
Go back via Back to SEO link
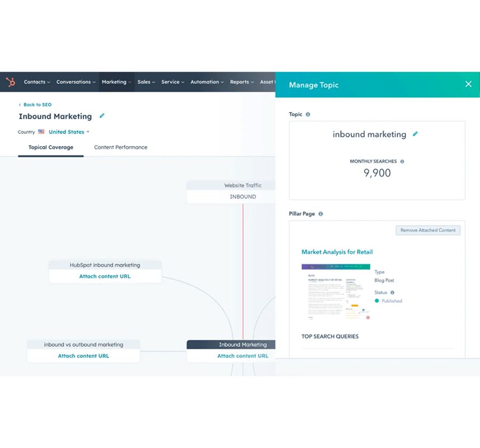click(x=35, y=105)
